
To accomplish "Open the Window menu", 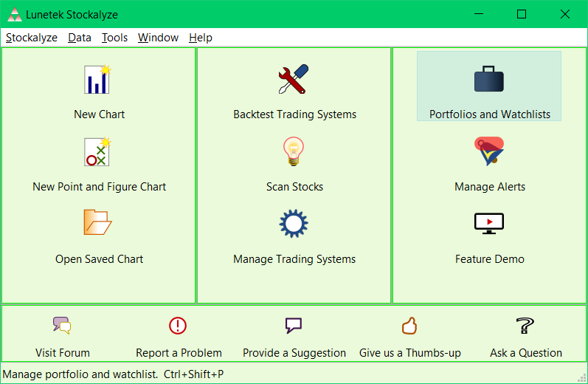I will coord(158,38).
